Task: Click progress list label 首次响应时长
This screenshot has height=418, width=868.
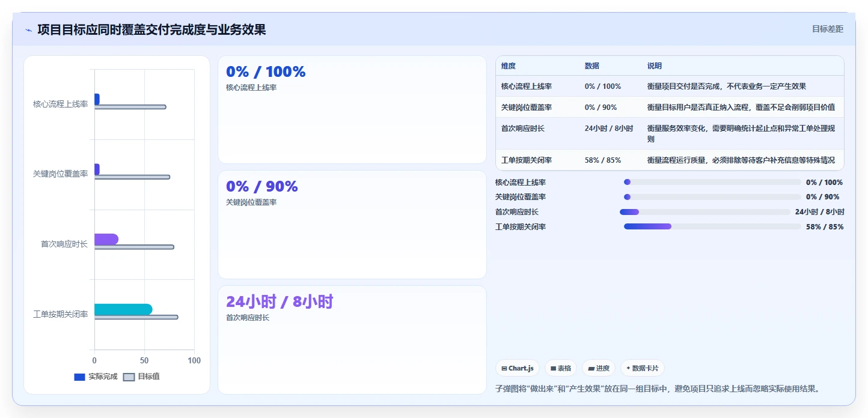Action: (517, 212)
